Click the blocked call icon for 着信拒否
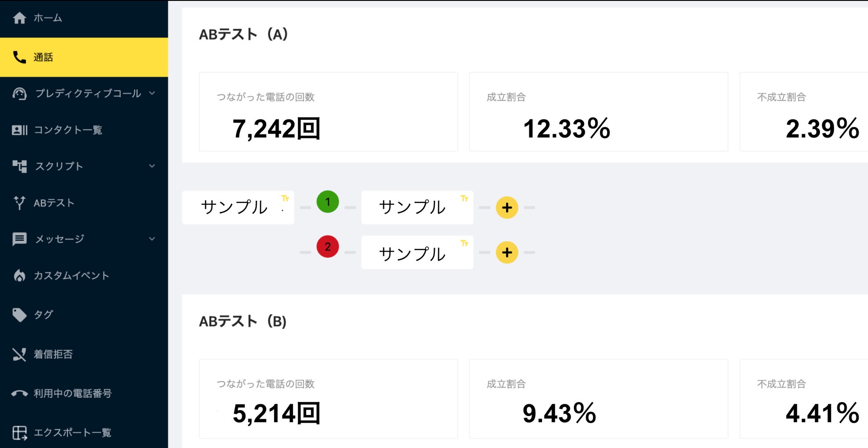Screen dimensions: 868x448 [x=19, y=354]
